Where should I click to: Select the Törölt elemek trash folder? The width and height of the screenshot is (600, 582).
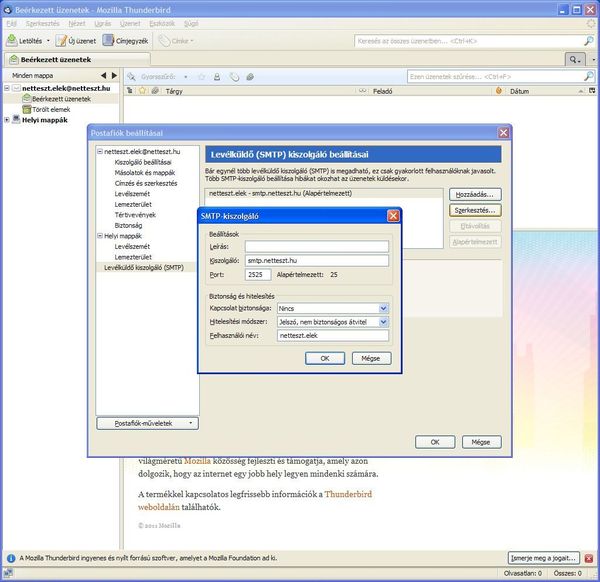[53, 109]
